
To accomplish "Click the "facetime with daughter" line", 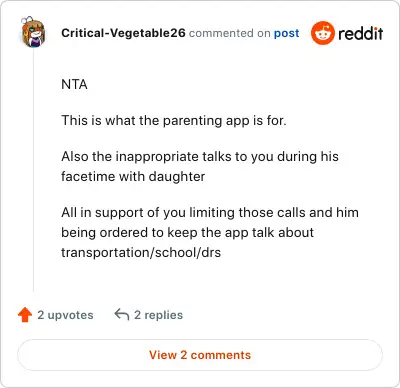I will [x=133, y=176].
